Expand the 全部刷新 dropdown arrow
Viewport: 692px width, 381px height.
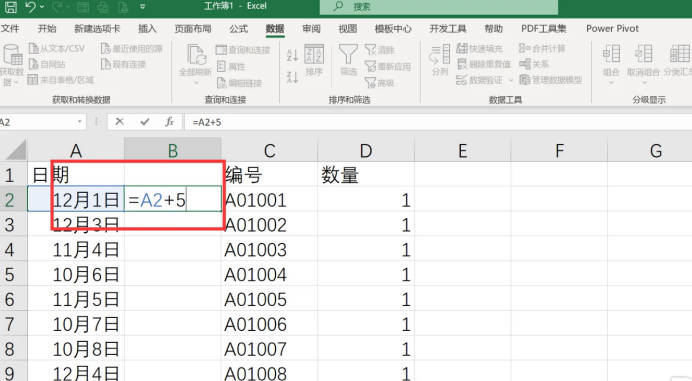coord(196,83)
